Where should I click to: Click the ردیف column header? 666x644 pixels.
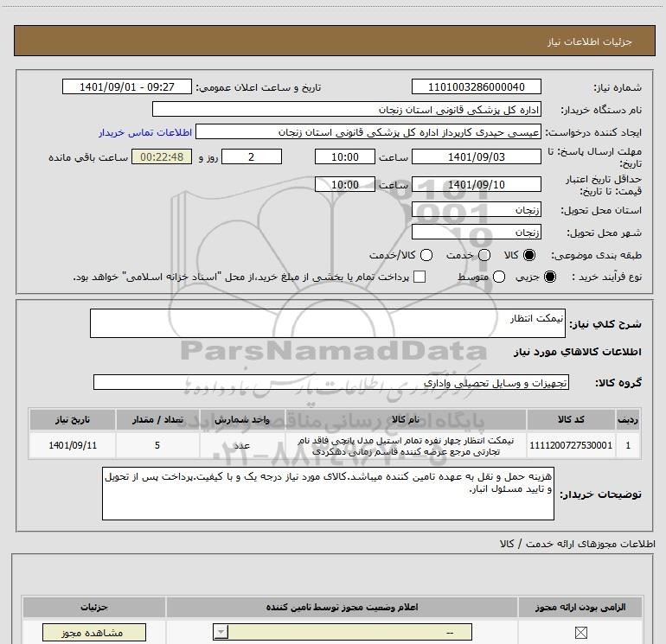628,419
